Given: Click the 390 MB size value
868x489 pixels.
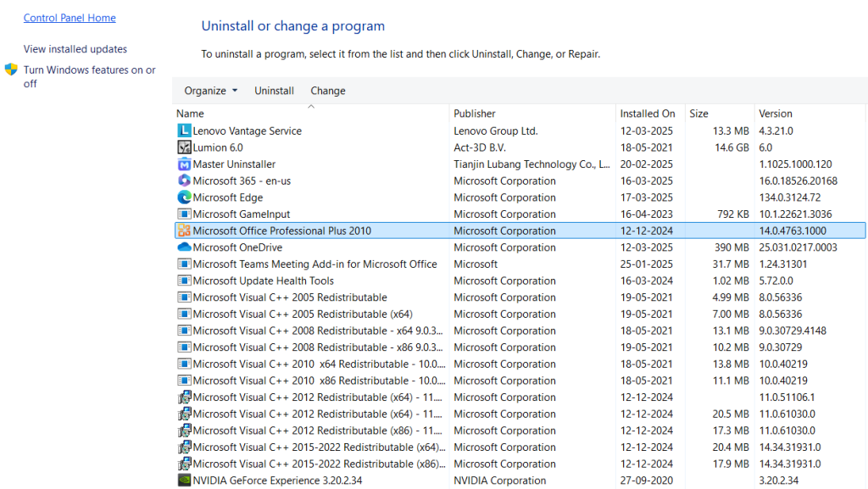Looking at the screenshot, I should click(x=732, y=247).
